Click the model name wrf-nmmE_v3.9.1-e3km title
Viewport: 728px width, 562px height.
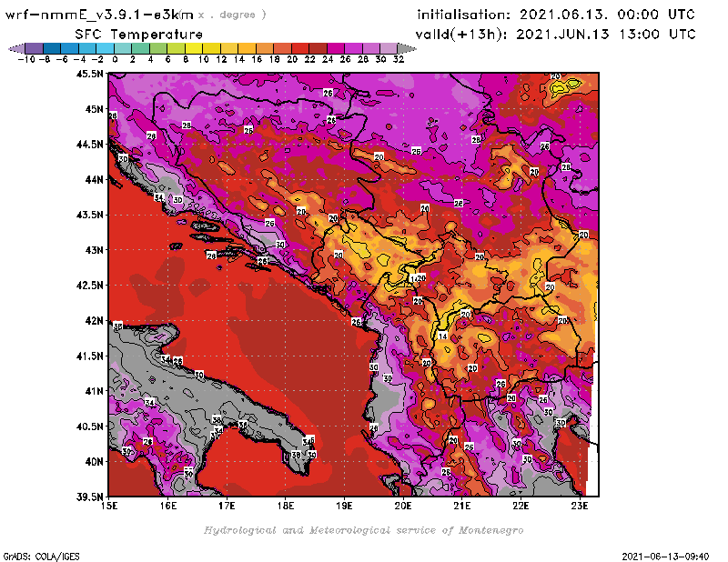(x=99, y=15)
